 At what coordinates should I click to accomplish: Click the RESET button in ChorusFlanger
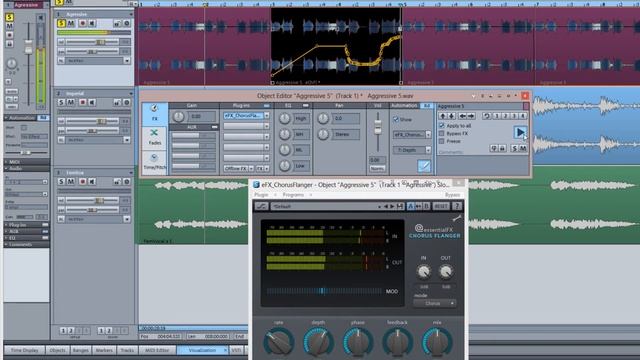(441, 207)
